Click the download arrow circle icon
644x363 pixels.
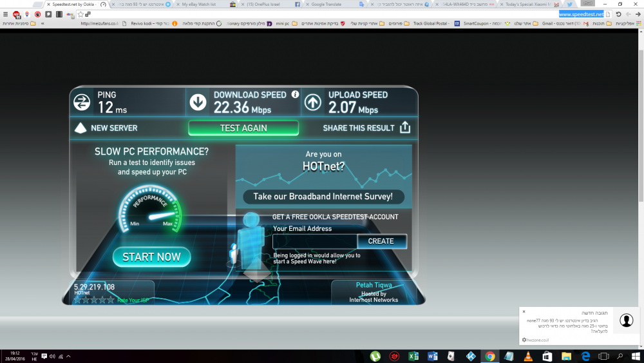tap(198, 102)
